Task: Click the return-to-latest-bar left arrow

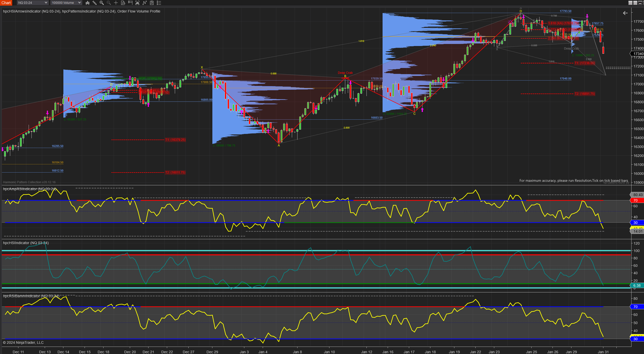Action: point(625,13)
